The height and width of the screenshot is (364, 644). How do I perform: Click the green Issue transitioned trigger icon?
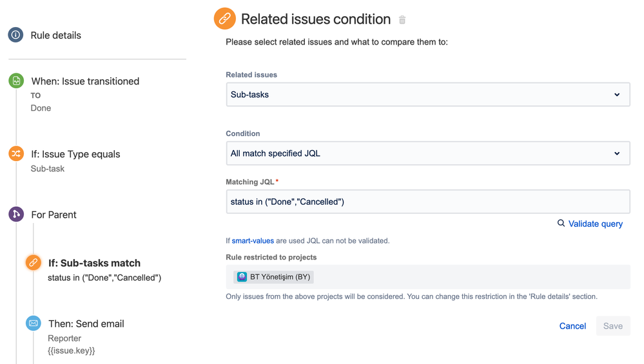pos(16,81)
